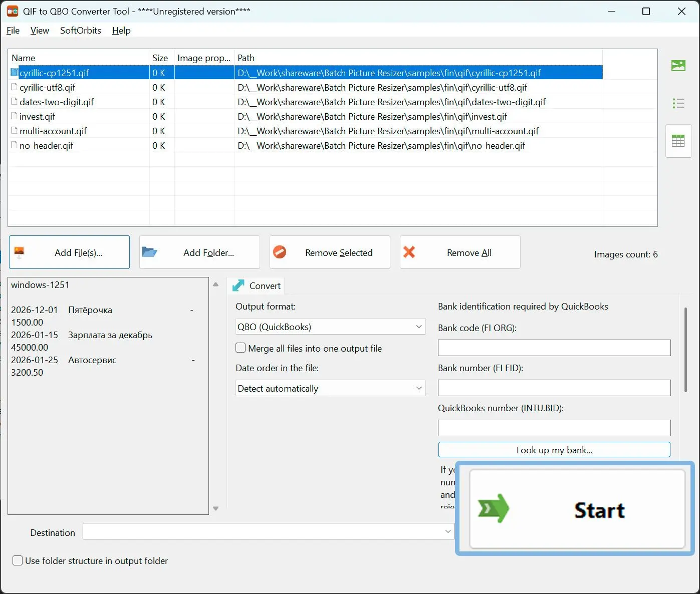Click 'windows-1251' text in preview
Image resolution: width=700 pixels, height=594 pixels.
(x=40, y=285)
